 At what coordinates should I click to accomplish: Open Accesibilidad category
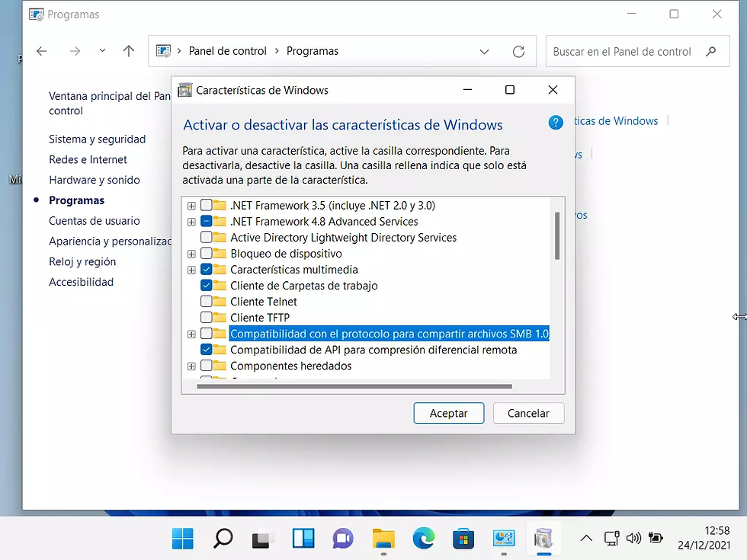pyautogui.click(x=82, y=282)
